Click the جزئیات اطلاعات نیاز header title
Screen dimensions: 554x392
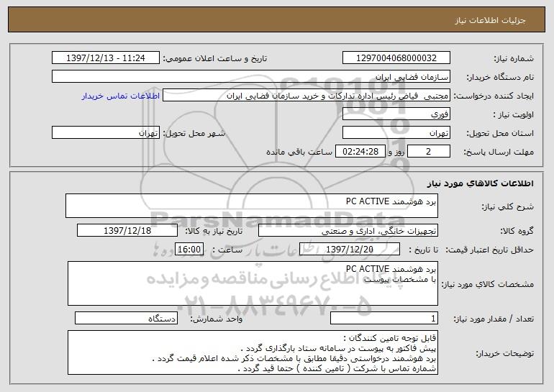pos(490,20)
